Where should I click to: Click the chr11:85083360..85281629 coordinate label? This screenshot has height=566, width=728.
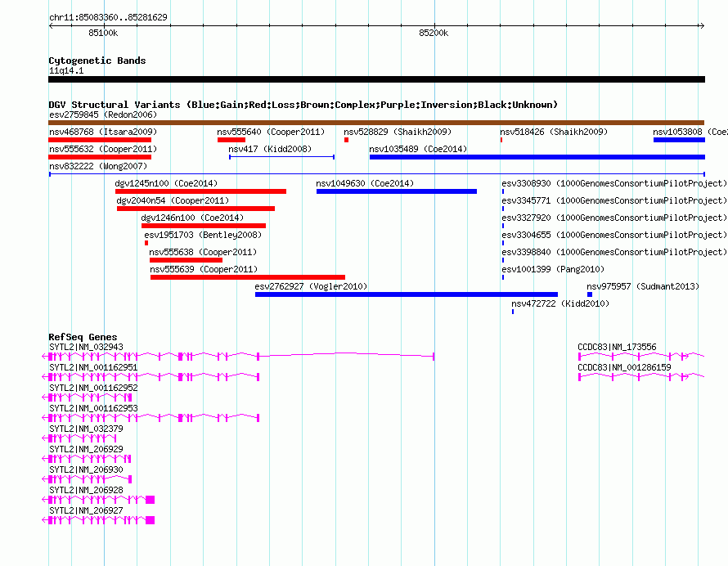[108, 18]
